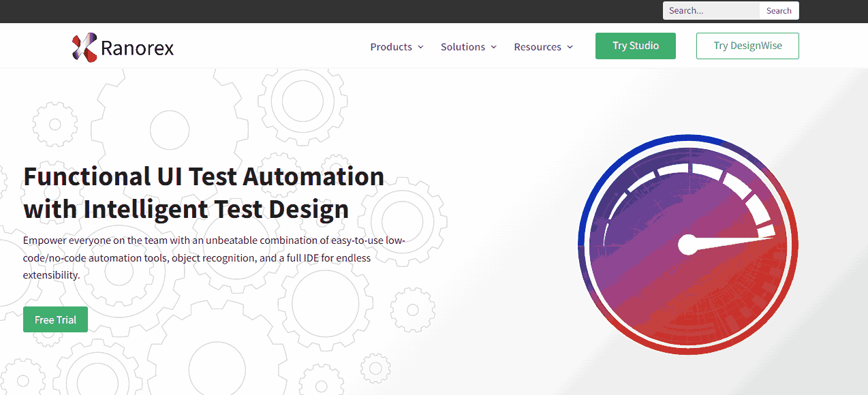Viewport: 868px width, 395px height.
Task: Click the Functional UI Test Automation headline
Action: tap(204, 192)
